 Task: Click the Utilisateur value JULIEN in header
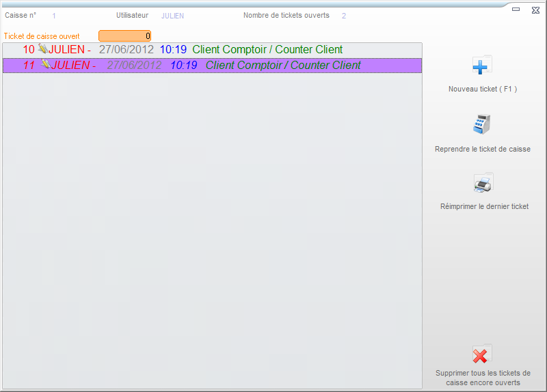point(172,16)
